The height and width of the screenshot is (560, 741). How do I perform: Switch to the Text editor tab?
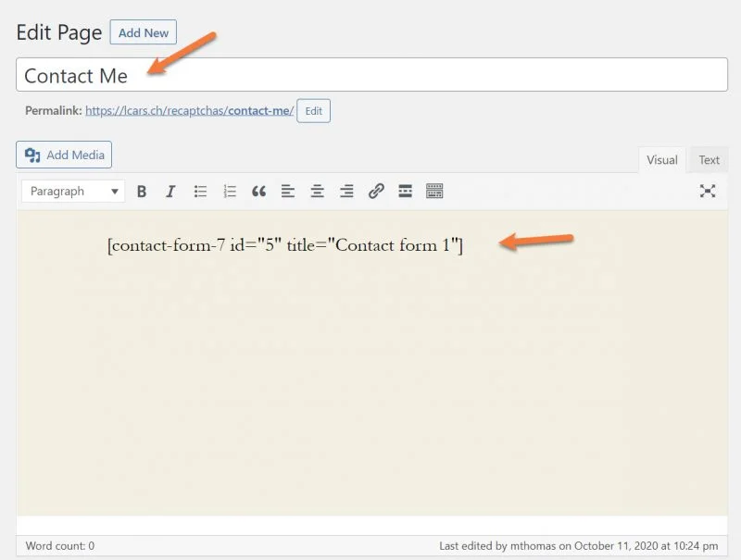pyautogui.click(x=709, y=160)
